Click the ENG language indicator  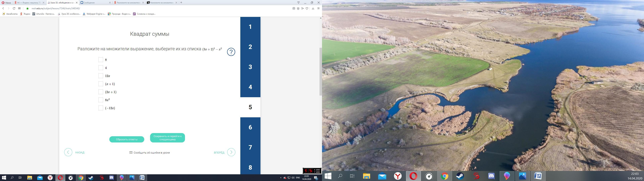click(x=298, y=178)
